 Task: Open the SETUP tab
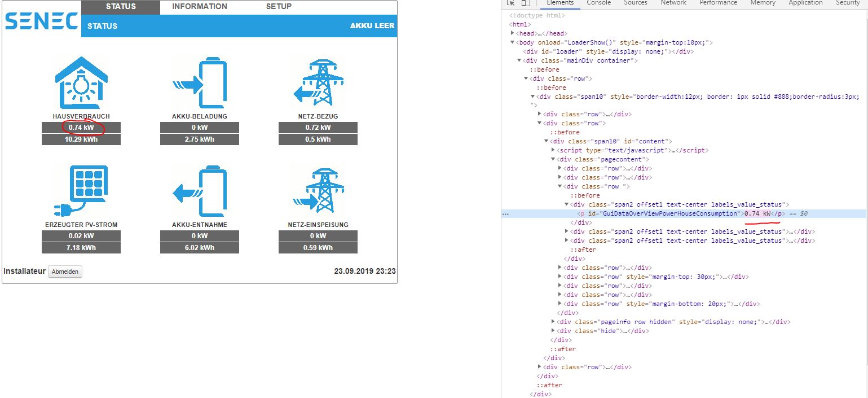tap(279, 7)
